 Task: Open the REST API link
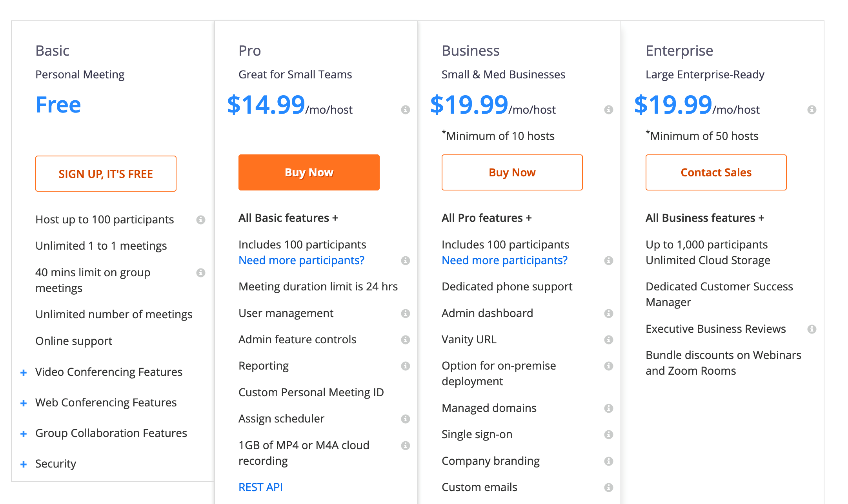261,487
